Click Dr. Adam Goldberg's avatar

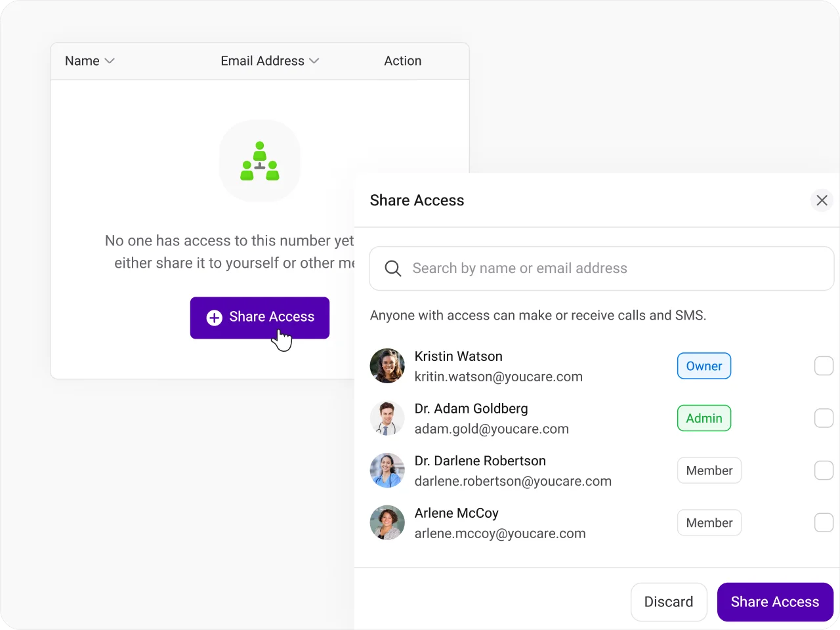(387, 418)
